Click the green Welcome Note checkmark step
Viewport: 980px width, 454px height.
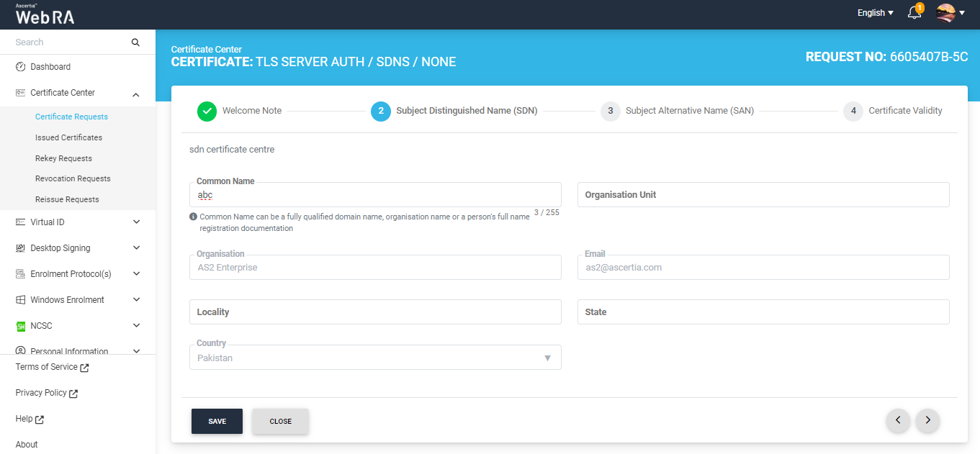click(x=207, y=111)
